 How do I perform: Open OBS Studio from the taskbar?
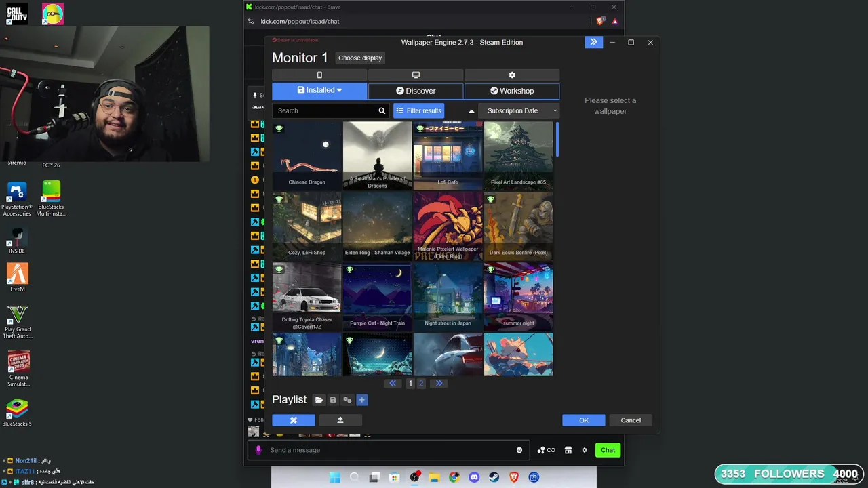pos(414,477)
